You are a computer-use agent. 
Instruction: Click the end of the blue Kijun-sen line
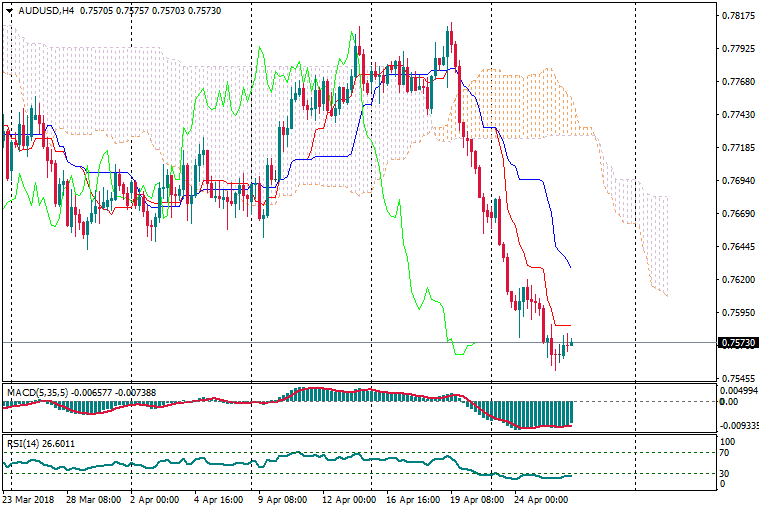point(569,267)
